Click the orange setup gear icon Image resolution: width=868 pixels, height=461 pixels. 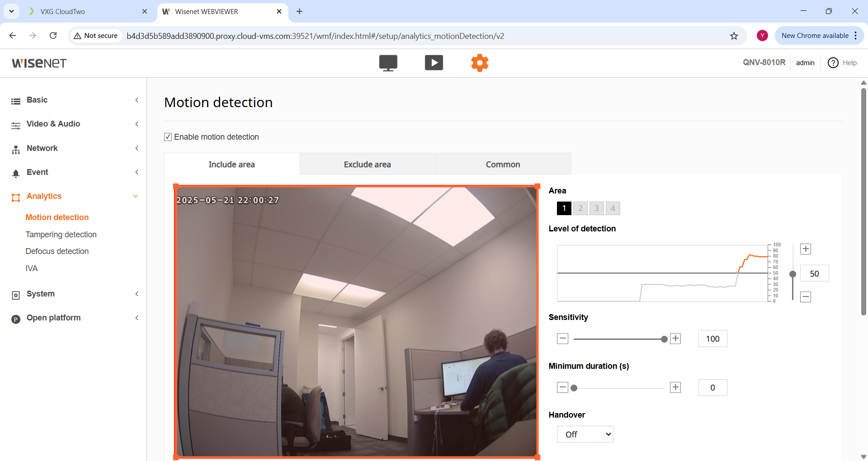click(480, 63)
